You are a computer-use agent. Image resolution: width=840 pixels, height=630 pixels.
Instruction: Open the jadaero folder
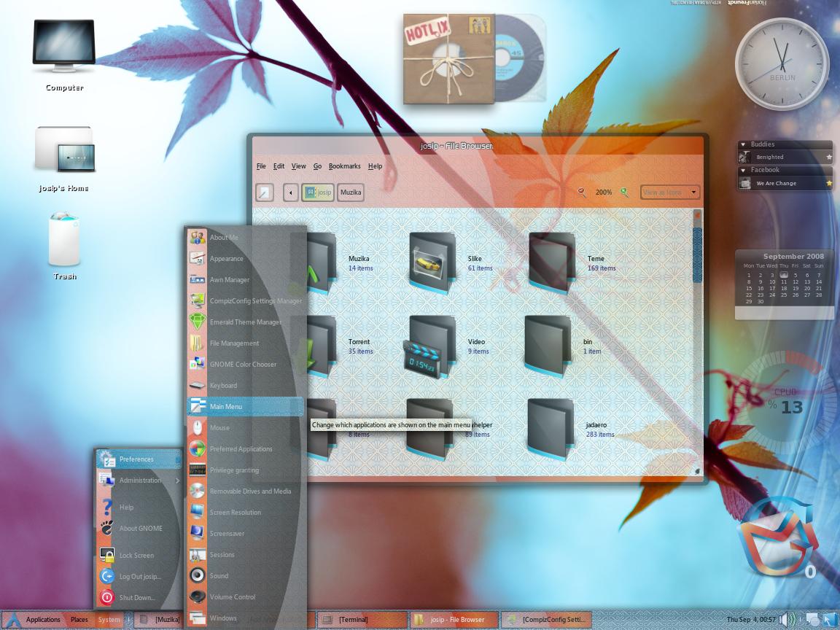point(551,429)
